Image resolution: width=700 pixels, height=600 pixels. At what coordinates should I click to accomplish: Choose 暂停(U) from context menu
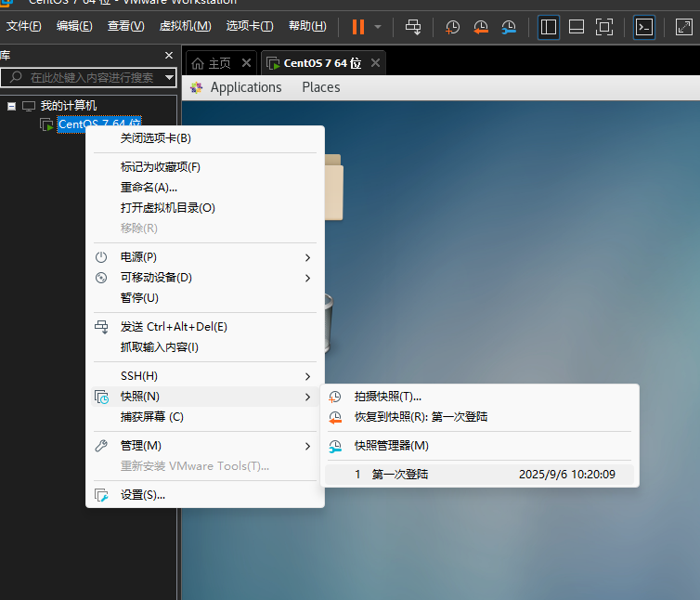point(205,298)
